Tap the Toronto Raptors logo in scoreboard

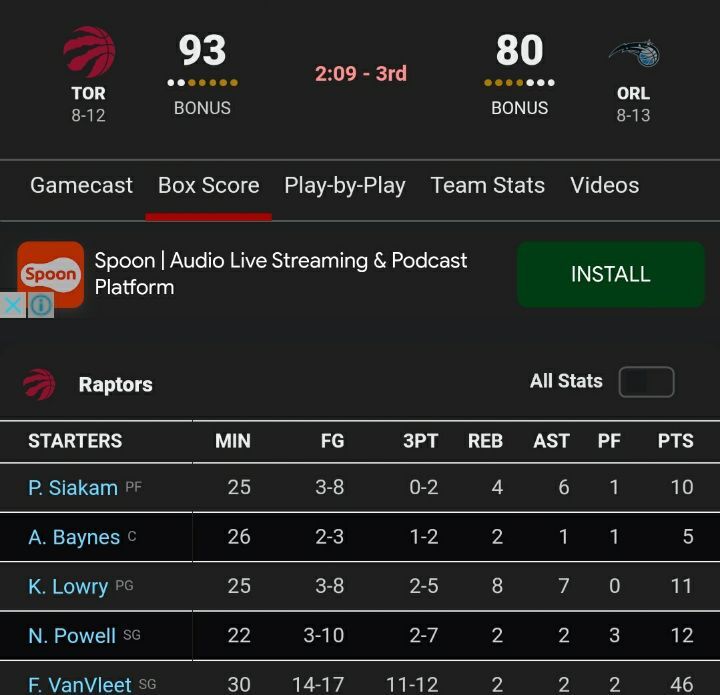click(x=88, y=52)
